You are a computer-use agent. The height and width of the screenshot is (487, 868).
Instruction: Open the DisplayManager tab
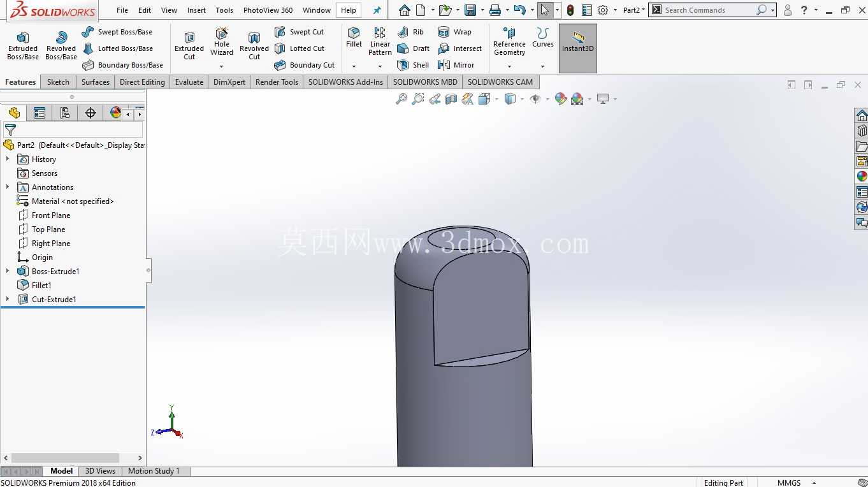pos(115,113)
